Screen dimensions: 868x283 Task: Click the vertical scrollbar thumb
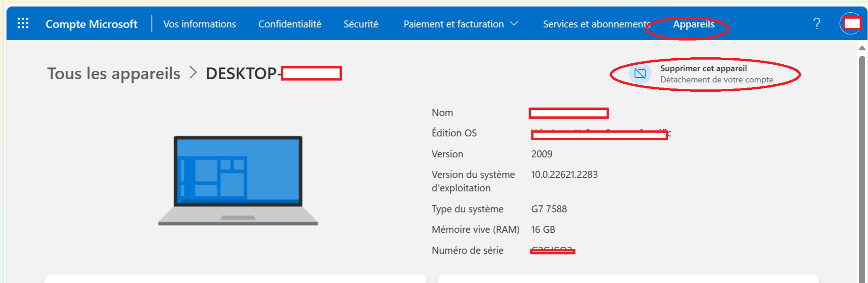[x=862, y=163]
